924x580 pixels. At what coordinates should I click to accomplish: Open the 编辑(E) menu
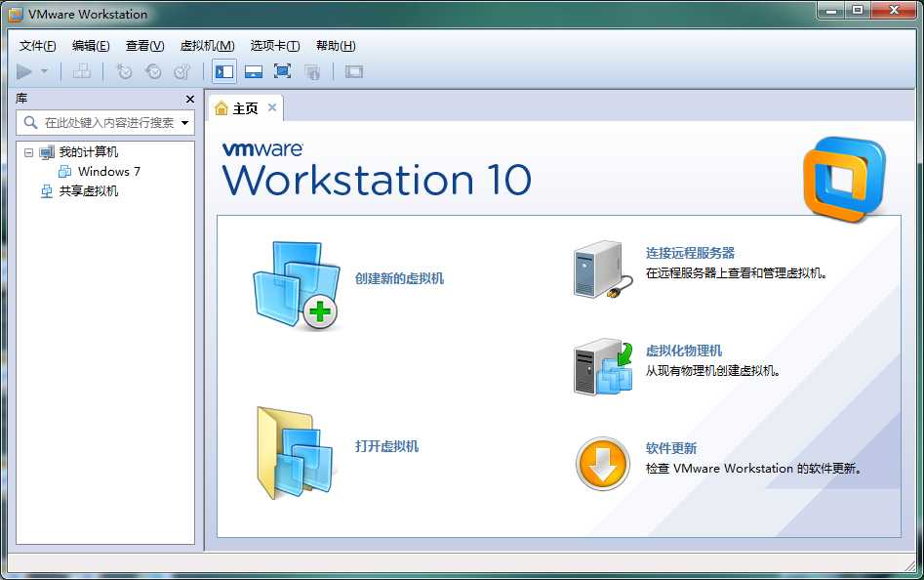tap(91, 45)
